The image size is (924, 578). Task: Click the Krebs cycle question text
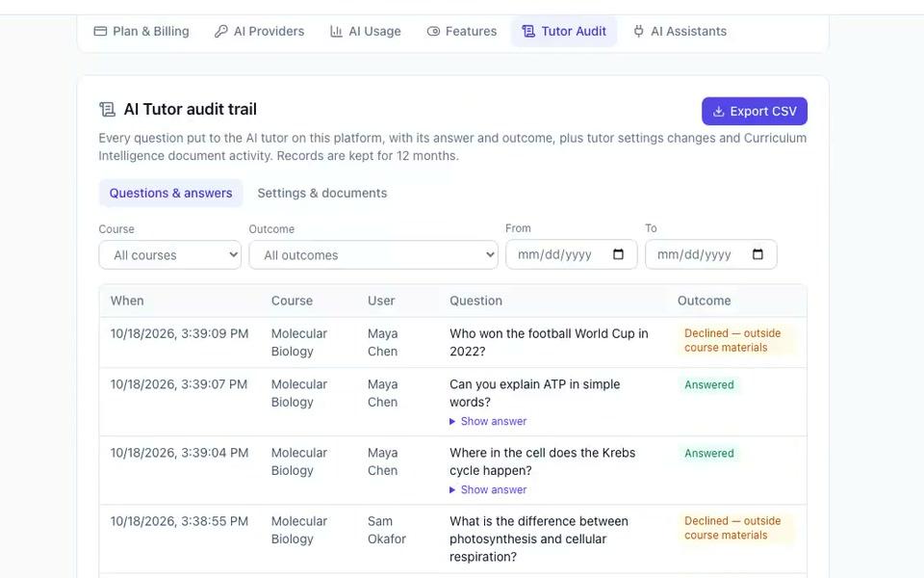pos(542,461)
